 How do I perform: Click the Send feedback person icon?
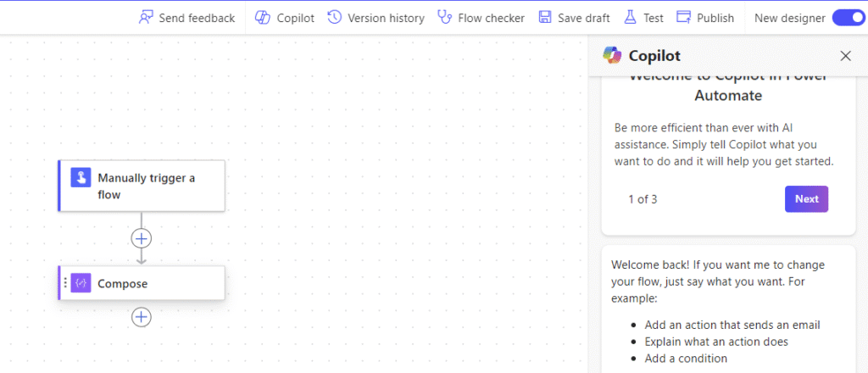[x=146, y=18]
